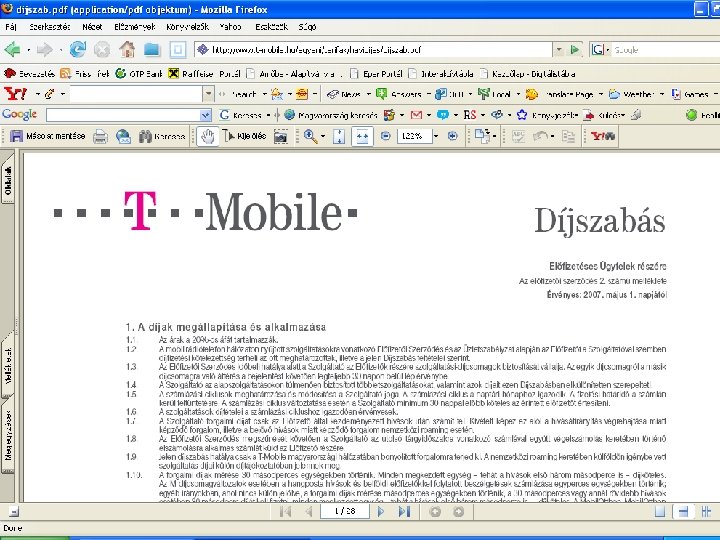Go to next PDF page

pyautogui.click(x=381, y=512)
